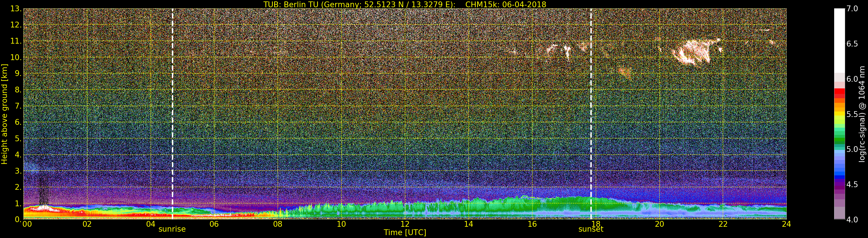The height and width of the screenshot is (238, 868).
Task: Click the time tick label '12'
Action: [x=405, y=224]
